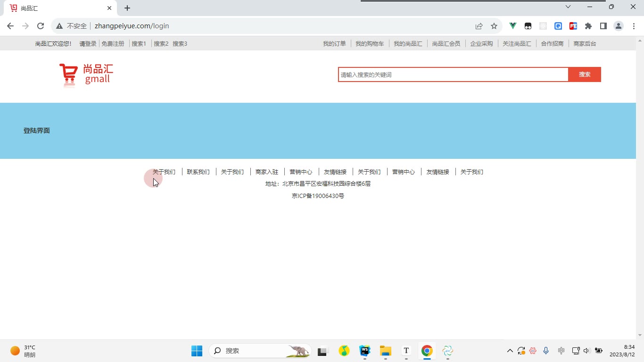Click the not secure site info warning
This screenshot has height=362, width=644.
[x=72, y=26]
